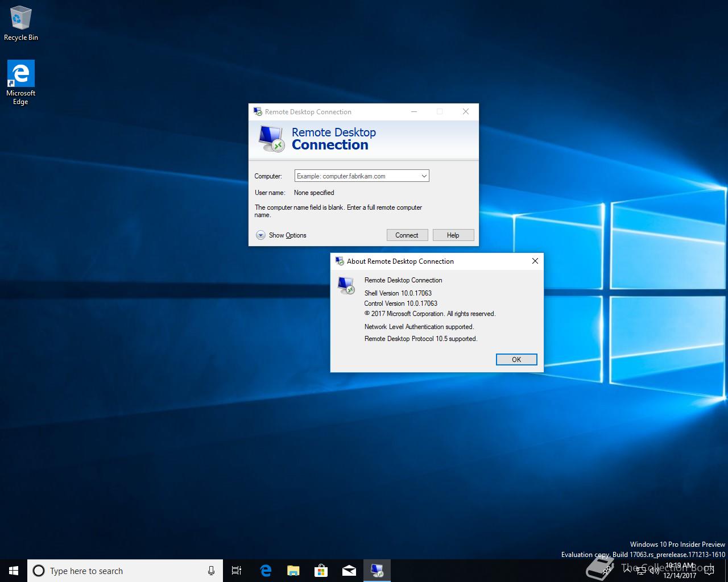Open File Explorer from the taskbar
The image size is (728, 582).
293,571
